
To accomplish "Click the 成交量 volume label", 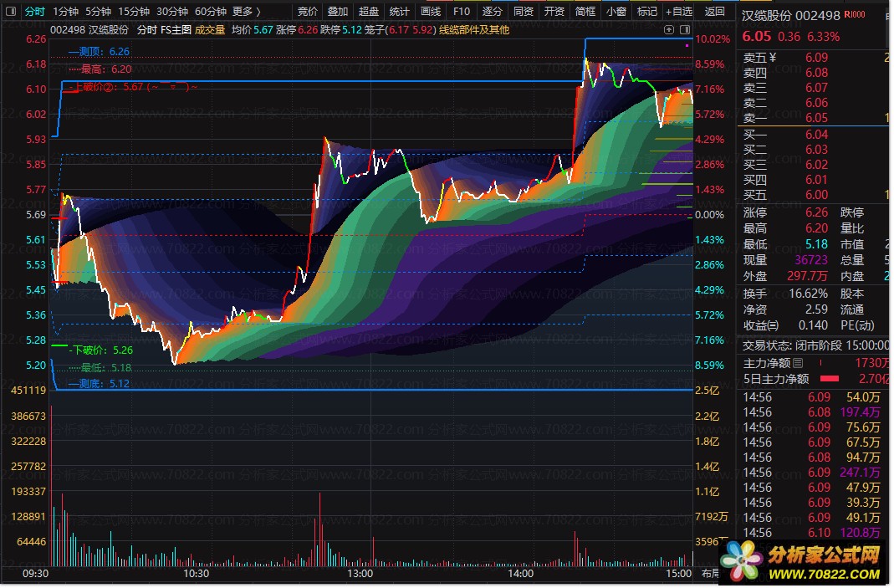I will pos(210,29).
